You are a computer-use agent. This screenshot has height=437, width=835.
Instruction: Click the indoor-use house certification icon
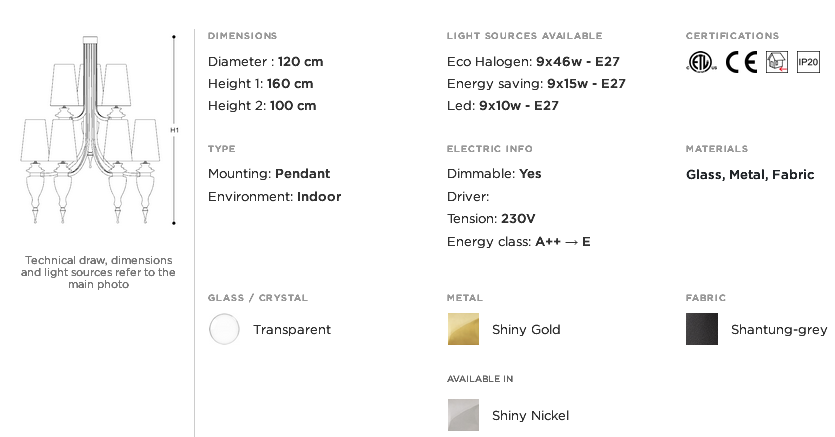tap(777, 62)
